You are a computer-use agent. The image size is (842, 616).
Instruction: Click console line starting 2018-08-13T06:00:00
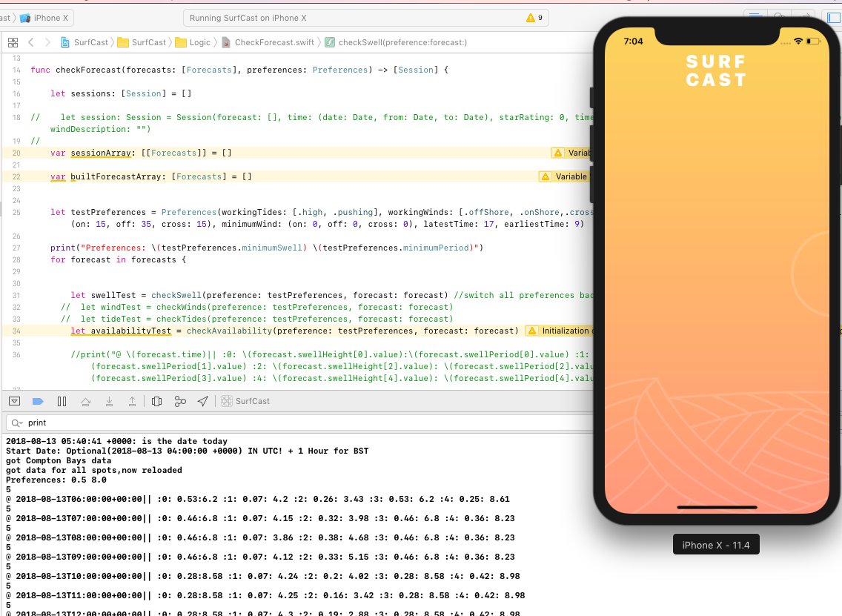pos(258,499)
